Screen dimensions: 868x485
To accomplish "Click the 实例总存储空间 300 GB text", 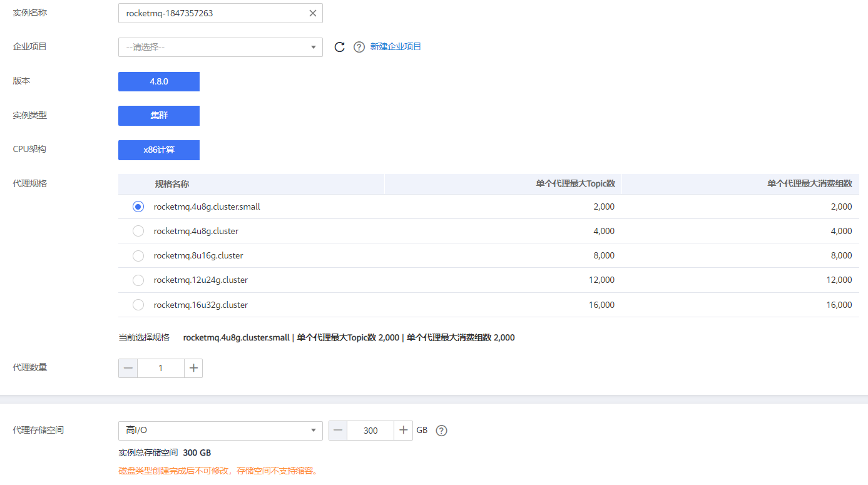I will coord(165,452).
